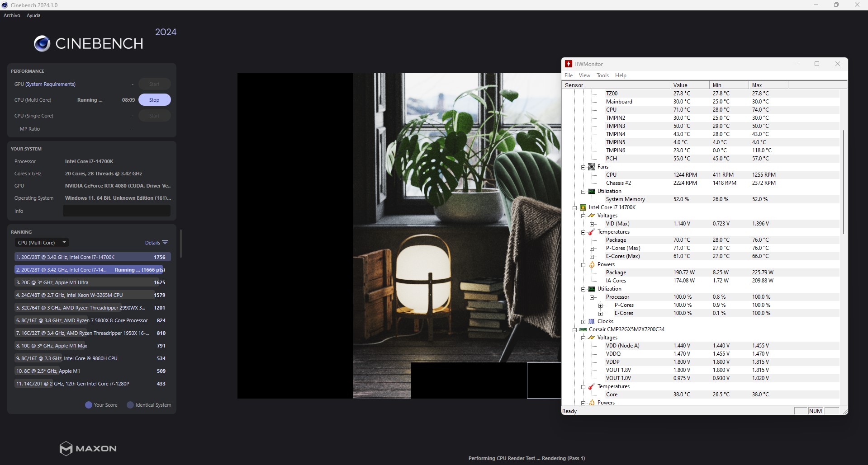Open the GPU System Requirements link
The image size is (868, 465).
point(50,84)
